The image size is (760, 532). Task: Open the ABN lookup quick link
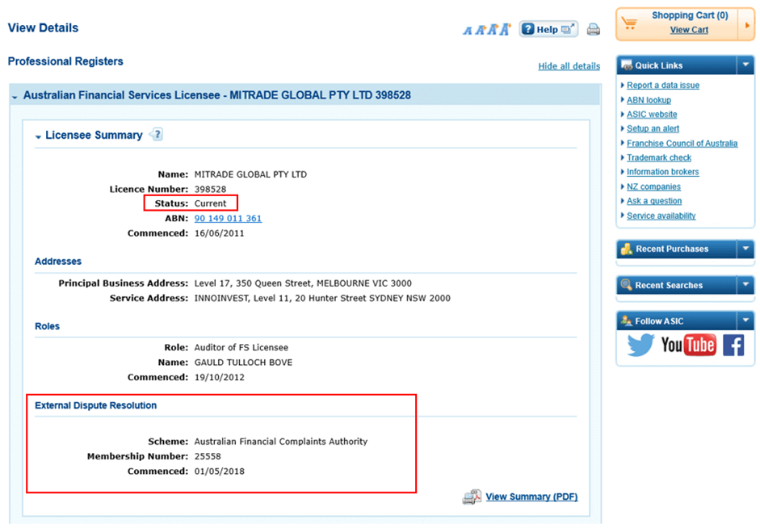coord(649,100)
